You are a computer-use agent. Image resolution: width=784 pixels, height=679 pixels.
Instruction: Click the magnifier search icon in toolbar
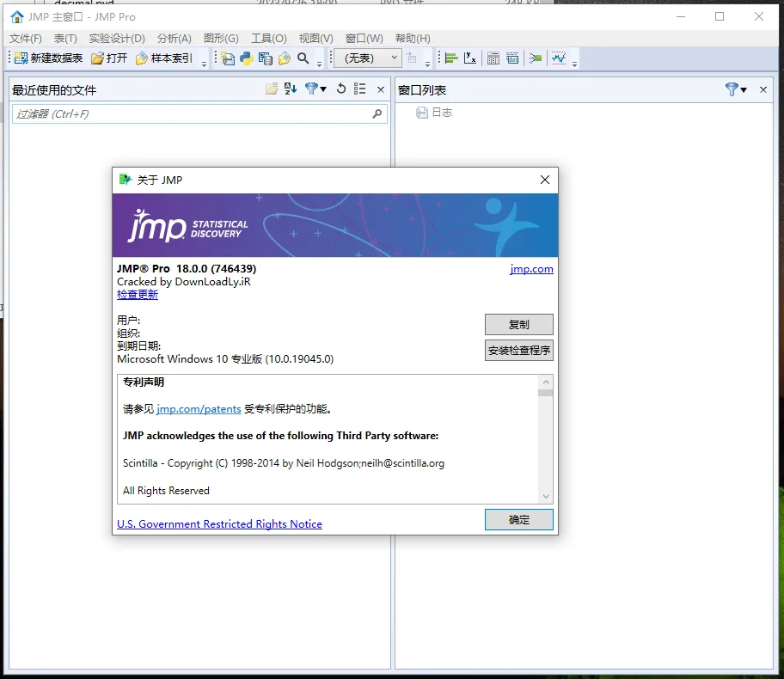click(303, 58)
